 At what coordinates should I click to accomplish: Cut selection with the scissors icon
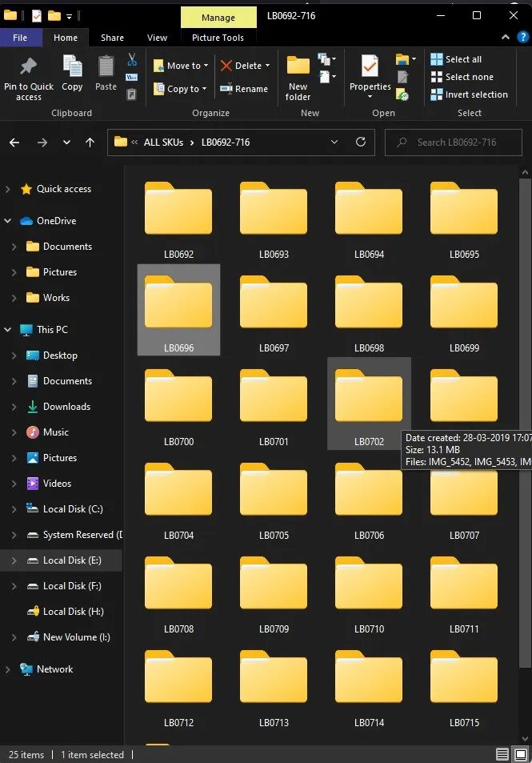pyautogui.click(x=132, y=60)
